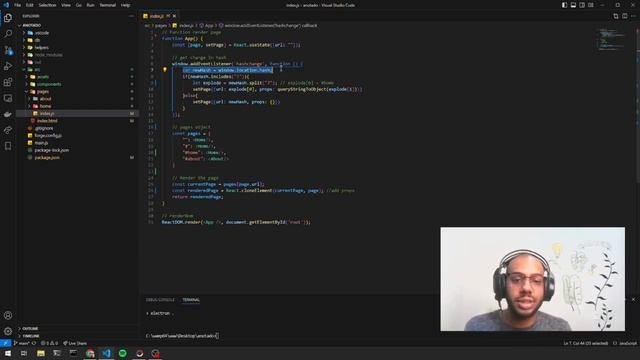Screen dimensions: 640x360
Task: Expand the OUTLINE section
Action: pos(30,329)
